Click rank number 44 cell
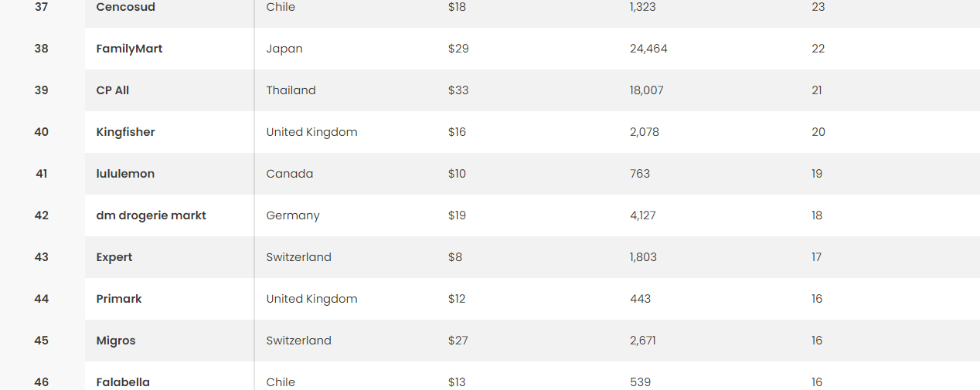This screenshot has width=980, height=390. click(42, 299)
